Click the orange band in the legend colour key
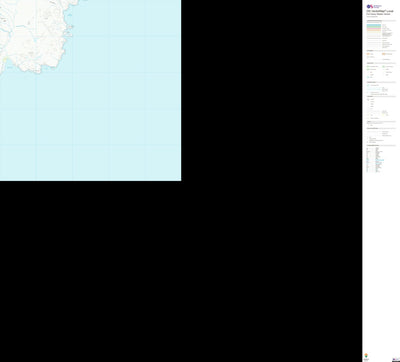The image size is (400, 362). pos(374,31)
